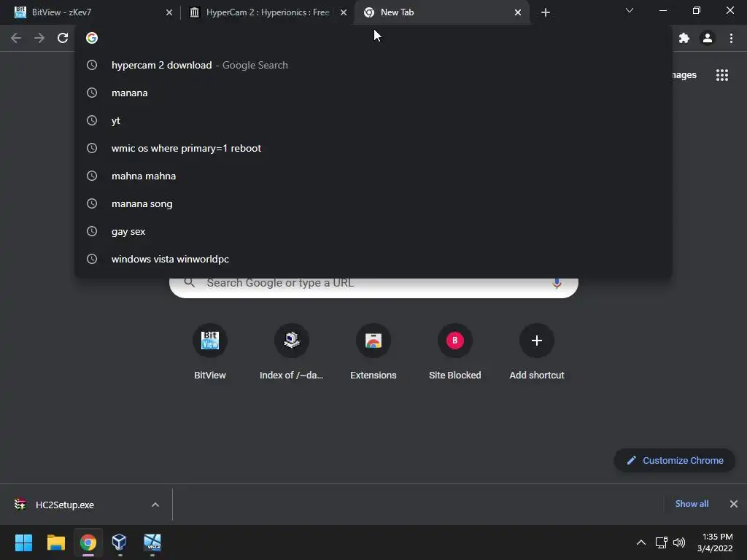Screen dimensions: 747x560
Task: Select the yt suggestion
Action: 373,120
